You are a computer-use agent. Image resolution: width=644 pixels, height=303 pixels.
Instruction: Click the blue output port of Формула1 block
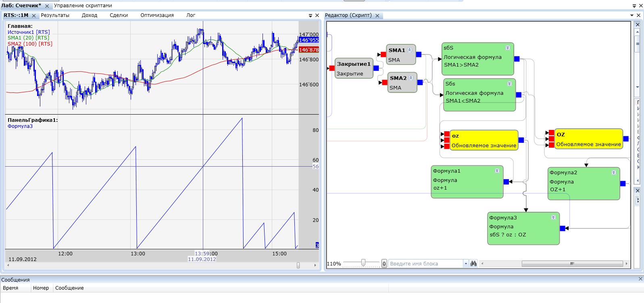(x=506, y=182)
